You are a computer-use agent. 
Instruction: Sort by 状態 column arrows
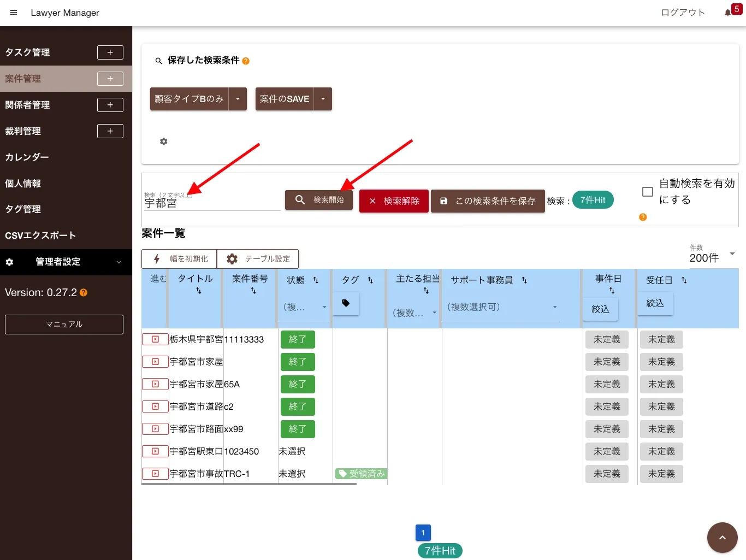pyautogui.click(x=316, y=280)
